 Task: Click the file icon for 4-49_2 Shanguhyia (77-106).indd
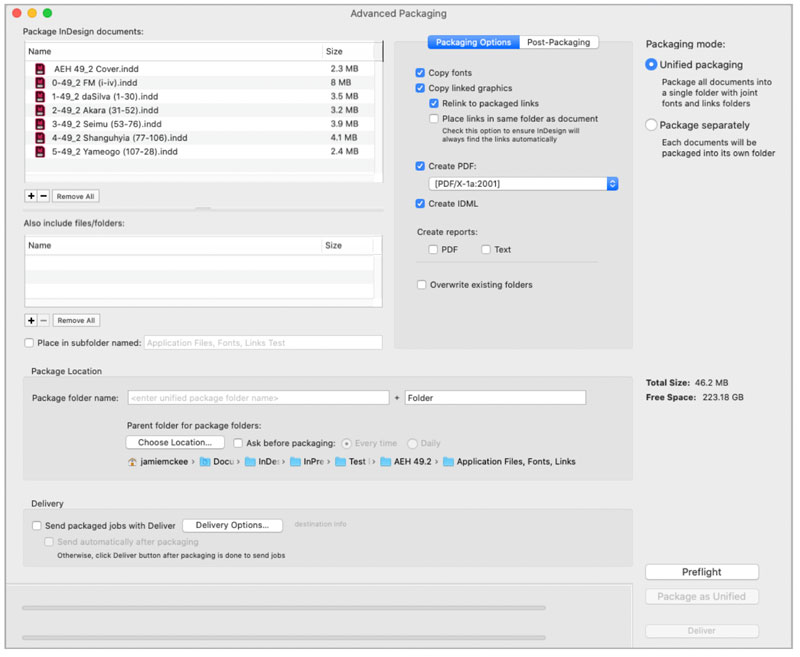(x=40, y=138)
